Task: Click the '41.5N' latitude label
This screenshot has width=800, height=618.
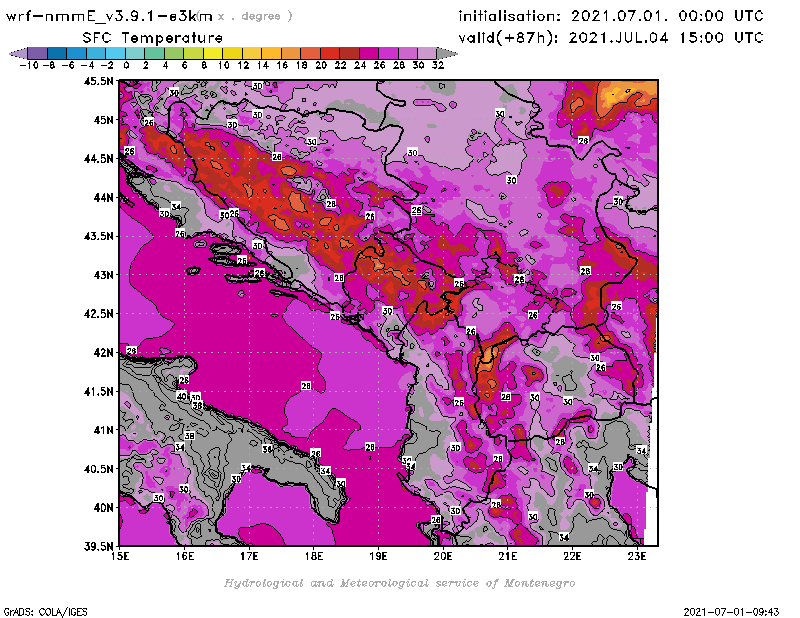Action: [x=98, y=391]
